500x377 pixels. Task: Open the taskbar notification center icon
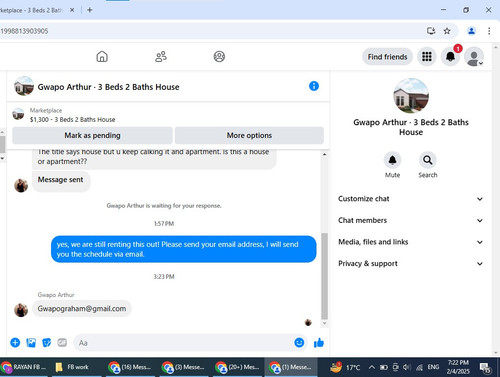tap(484, 367)
